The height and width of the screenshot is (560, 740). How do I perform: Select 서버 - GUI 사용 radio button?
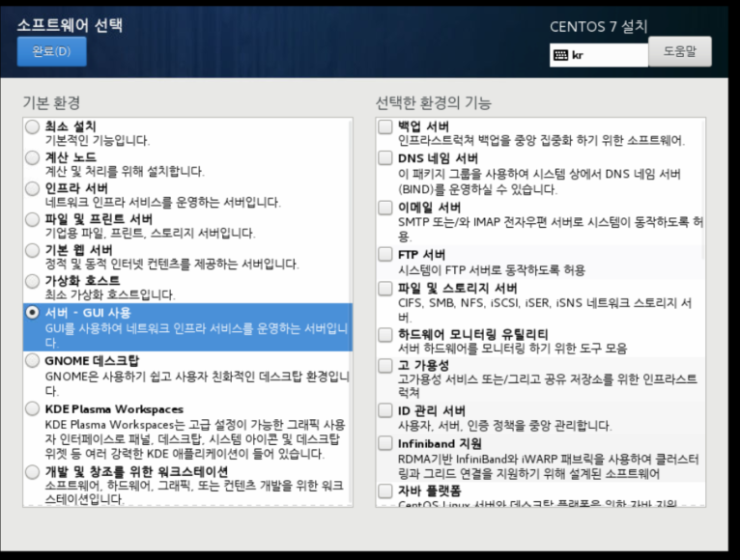pos(33,313)
